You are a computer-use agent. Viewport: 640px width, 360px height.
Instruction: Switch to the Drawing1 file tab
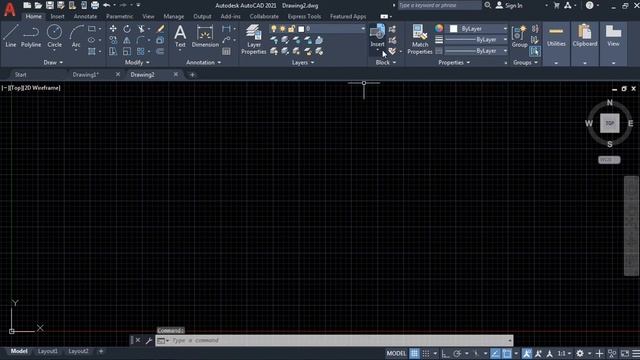pos(86,75)
